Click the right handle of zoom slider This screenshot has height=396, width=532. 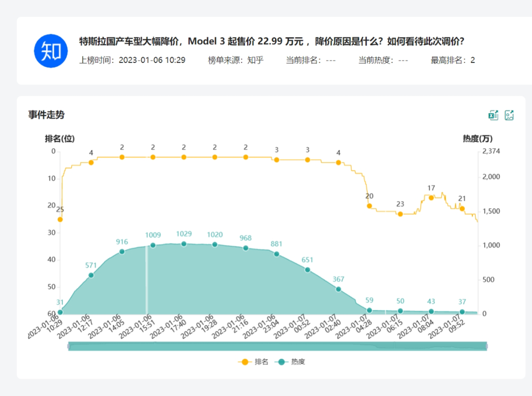486,346
